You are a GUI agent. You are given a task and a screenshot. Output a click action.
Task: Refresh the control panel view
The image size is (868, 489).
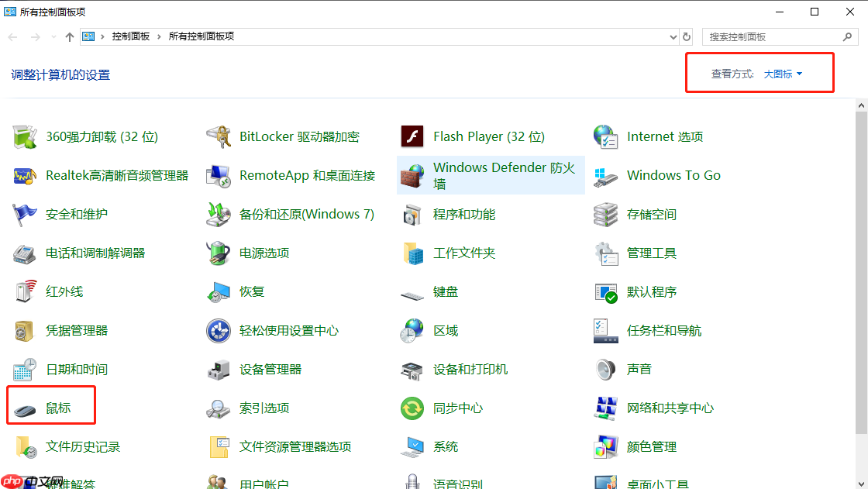687,36
